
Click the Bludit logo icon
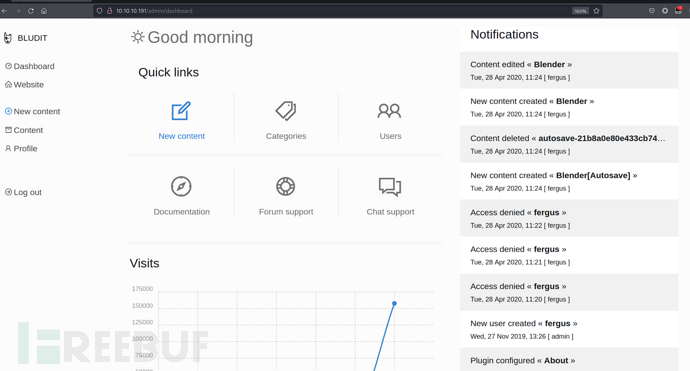(x=8, y=38)
